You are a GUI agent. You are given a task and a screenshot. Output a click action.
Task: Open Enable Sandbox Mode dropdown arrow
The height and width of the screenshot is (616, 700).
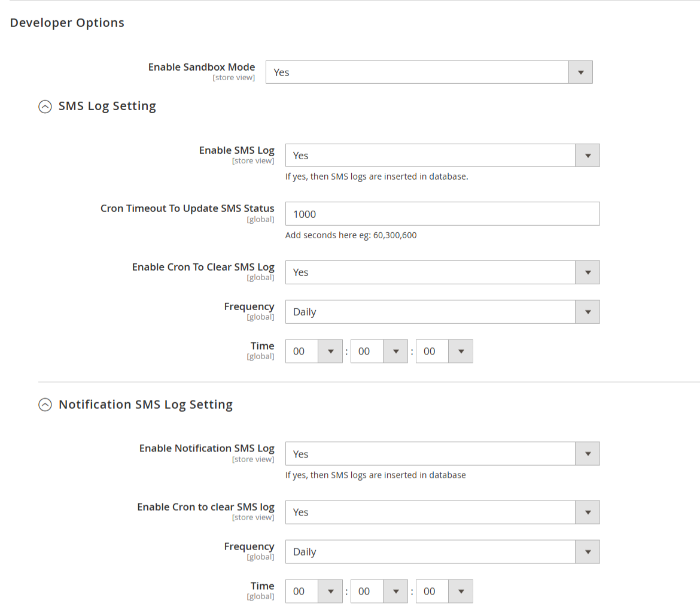[580, 72]
